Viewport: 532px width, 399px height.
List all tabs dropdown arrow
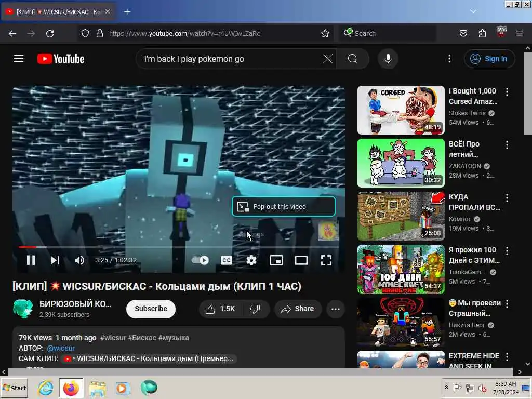pos(473,11)
